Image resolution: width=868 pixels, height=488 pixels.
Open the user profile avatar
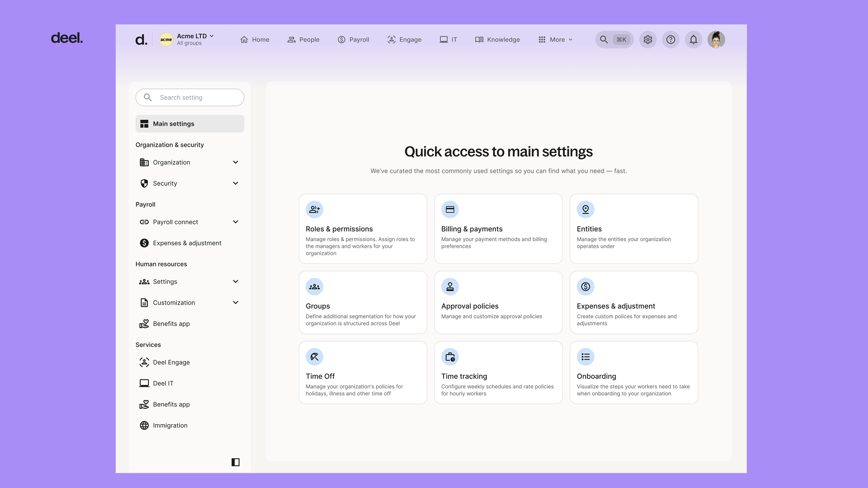tap(716, 40)
